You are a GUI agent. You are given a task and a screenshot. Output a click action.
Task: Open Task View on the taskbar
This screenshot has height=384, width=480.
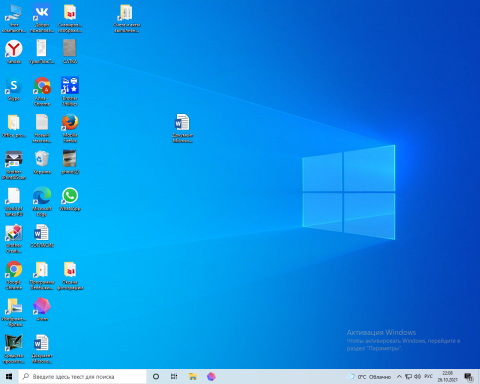tap(174, 377)
